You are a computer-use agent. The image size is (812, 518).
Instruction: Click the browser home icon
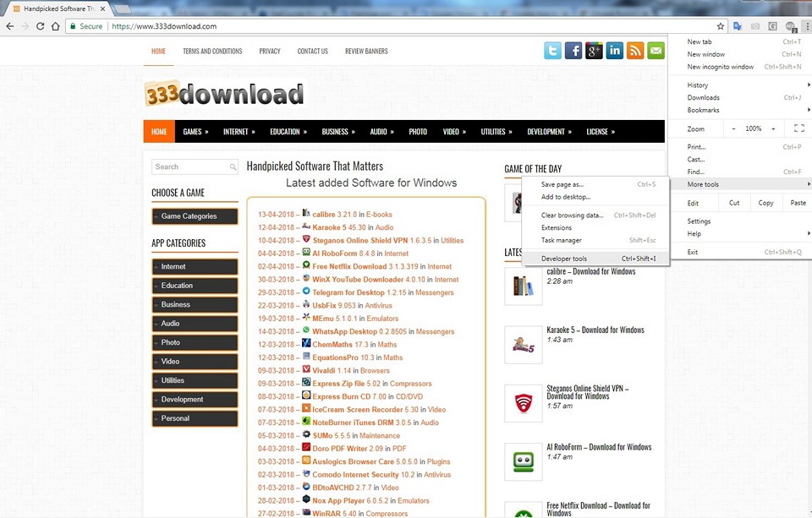(x=56, y=26)
